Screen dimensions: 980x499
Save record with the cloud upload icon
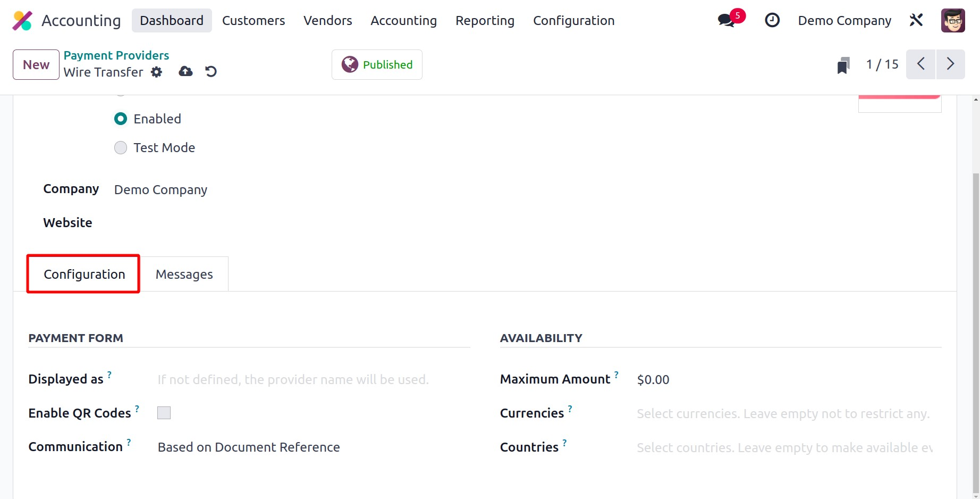185,71
